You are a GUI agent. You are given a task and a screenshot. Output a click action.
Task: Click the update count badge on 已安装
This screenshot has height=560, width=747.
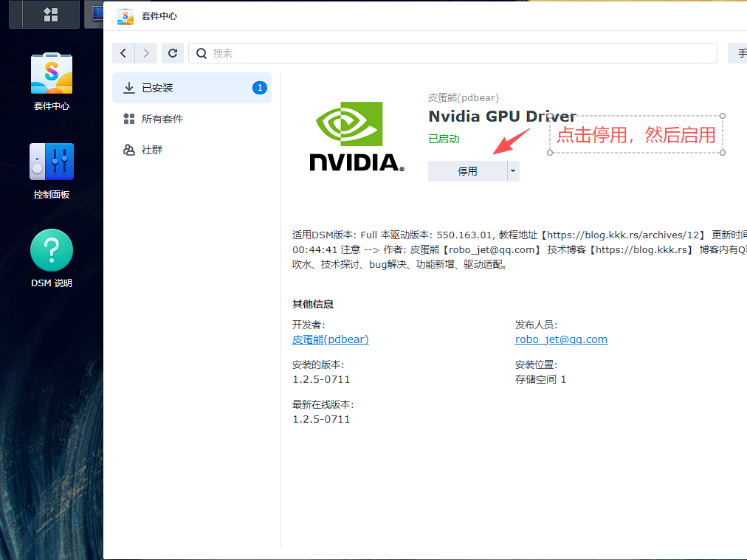click(259, 88)
